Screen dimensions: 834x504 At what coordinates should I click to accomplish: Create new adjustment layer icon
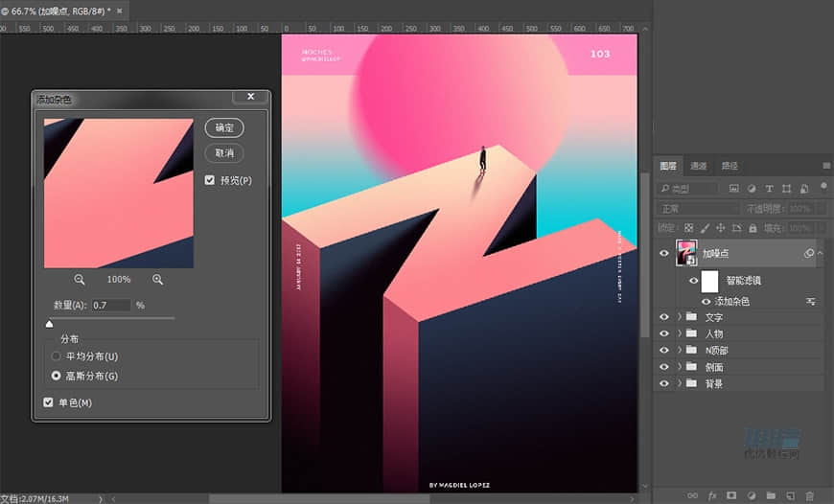point(751,495)
